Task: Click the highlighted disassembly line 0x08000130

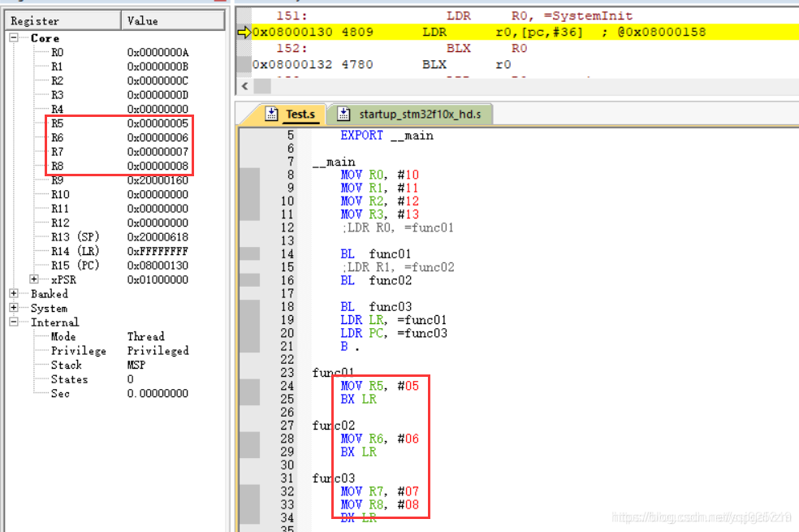Action: (525, 32)
